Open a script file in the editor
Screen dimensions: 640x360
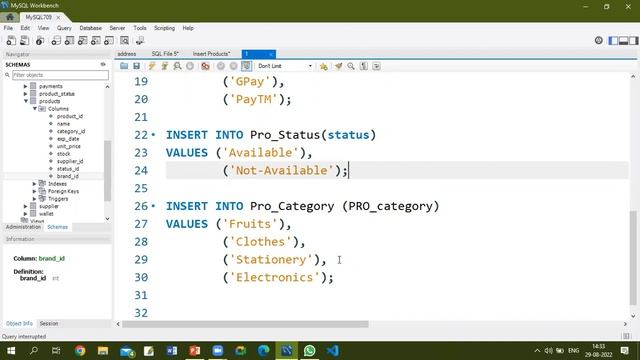[124, 66]
